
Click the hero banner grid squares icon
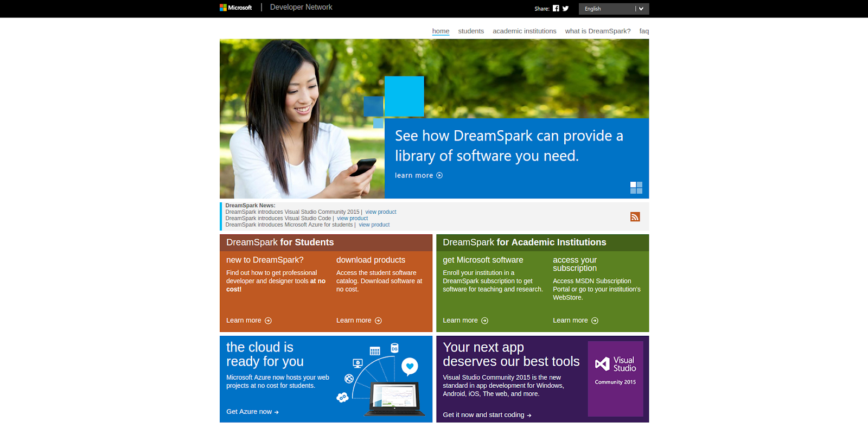(636, 188)
